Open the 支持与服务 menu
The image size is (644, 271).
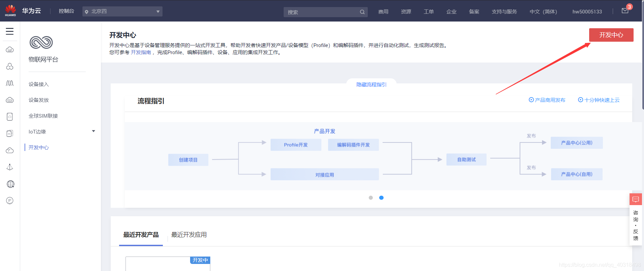pyautogui.click(x=504, y=12)
